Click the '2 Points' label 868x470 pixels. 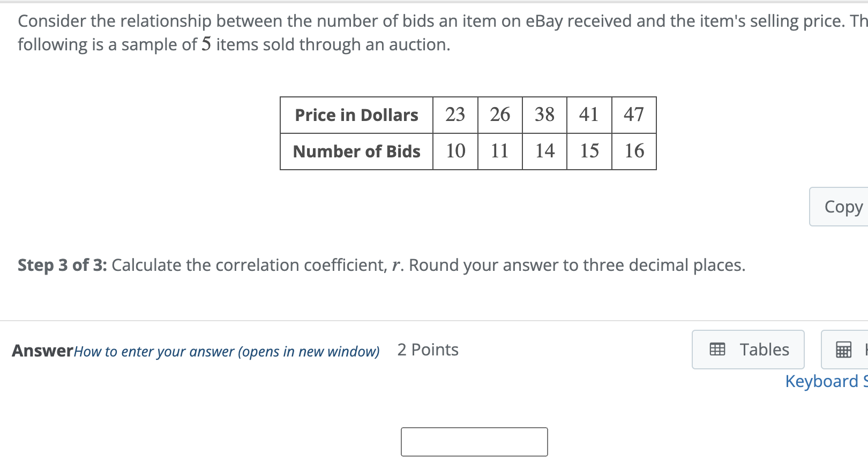(427, 350)
